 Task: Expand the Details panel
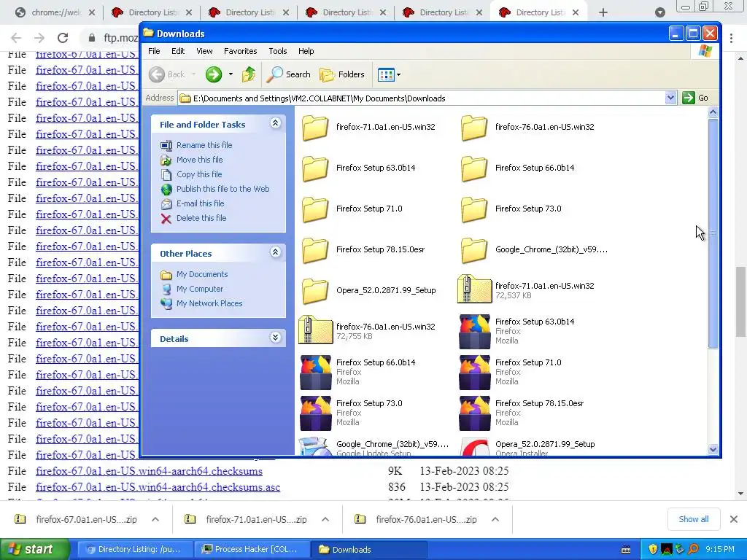point(275,338)
